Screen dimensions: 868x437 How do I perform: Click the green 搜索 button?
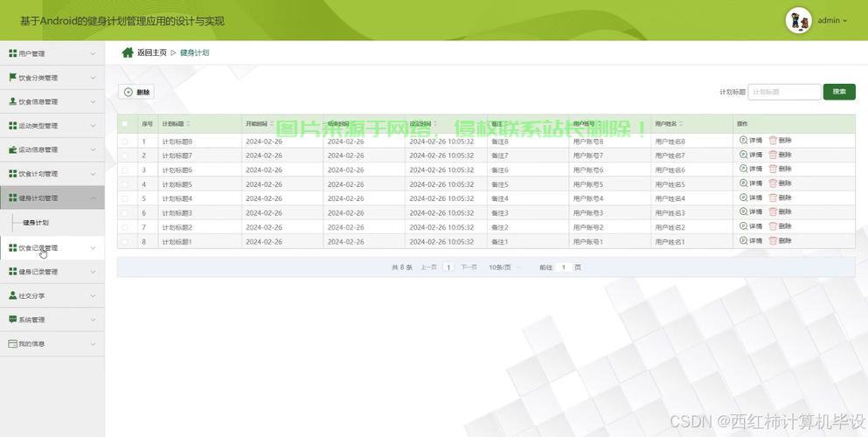coord(839,92)
